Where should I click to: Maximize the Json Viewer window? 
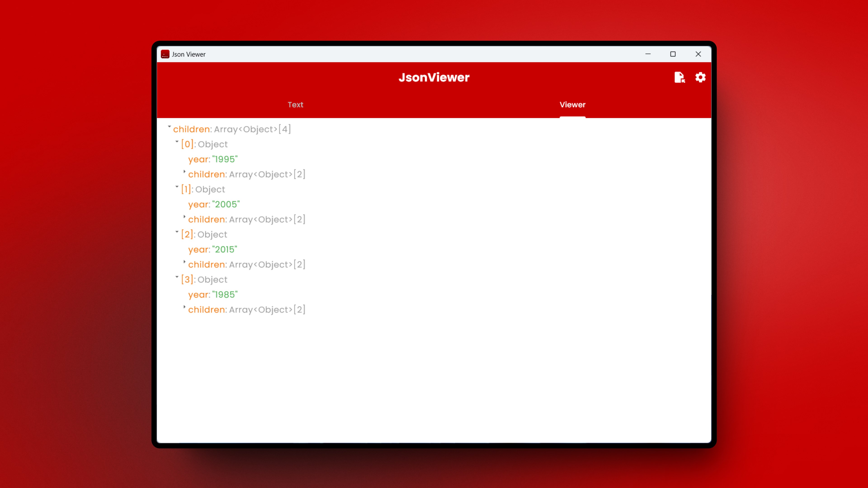click(672, 54)
